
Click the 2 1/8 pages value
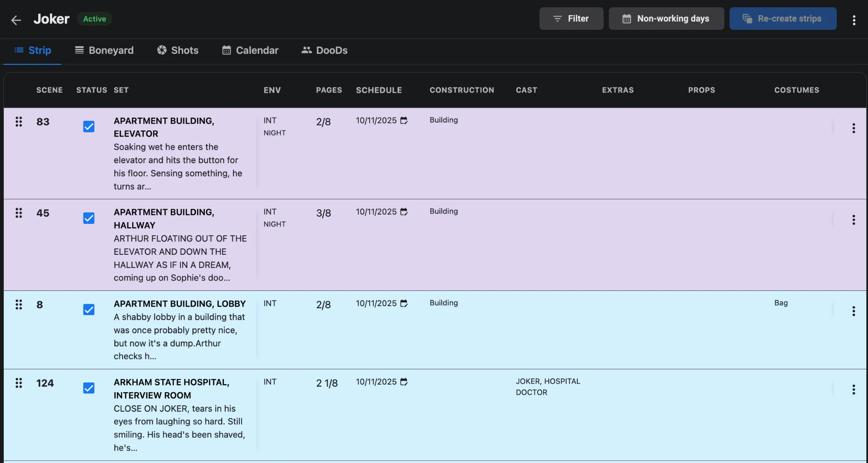pyautogui.click(x=327, y=383)
